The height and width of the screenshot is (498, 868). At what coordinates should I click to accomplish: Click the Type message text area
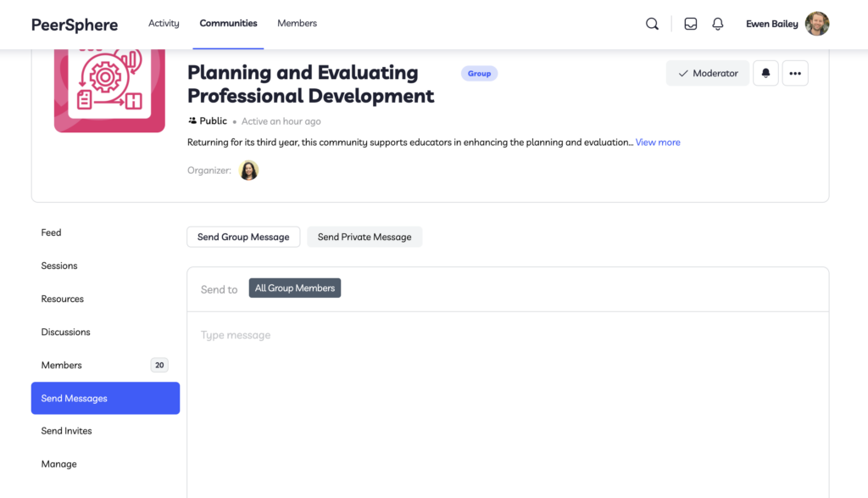tap(508, 405)
